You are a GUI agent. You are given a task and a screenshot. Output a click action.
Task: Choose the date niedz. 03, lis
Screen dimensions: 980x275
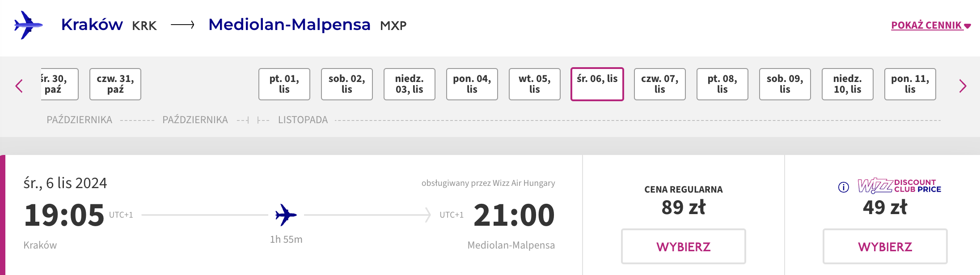click(x=410, y=84)
